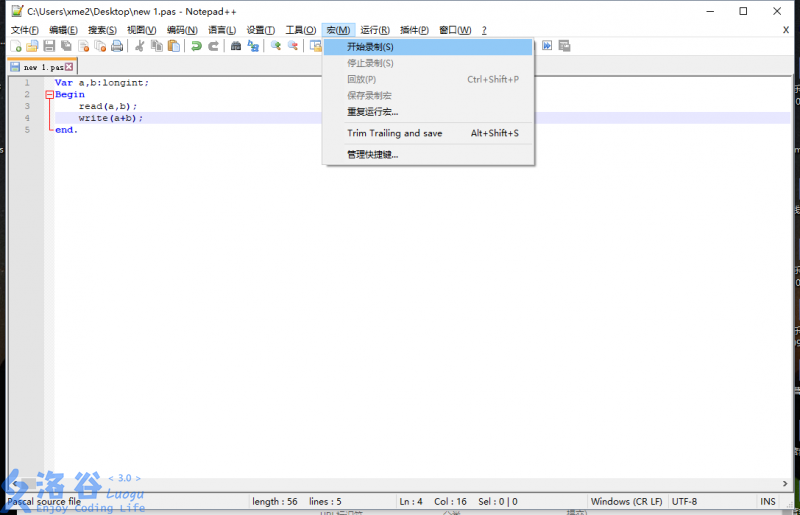Click the INS insert mode status field
The image size is (800, 515).
click(768, 502)
